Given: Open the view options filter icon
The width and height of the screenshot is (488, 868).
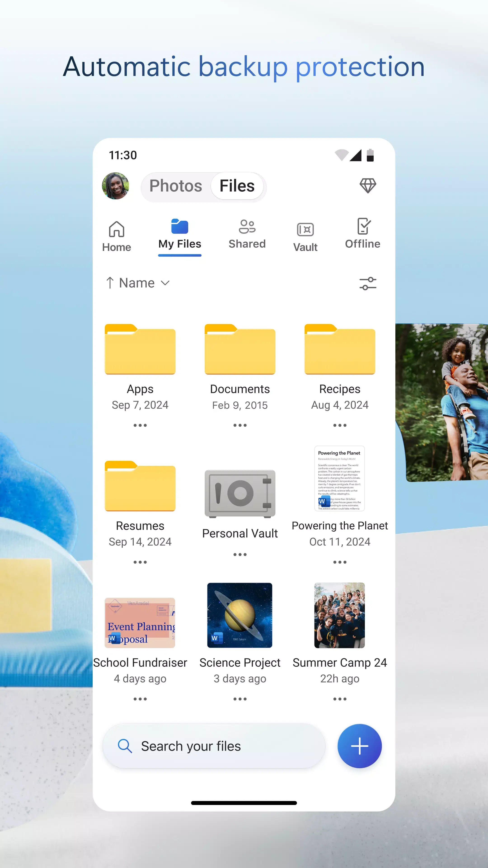Looking at the screenshot, I should [368, 283].
